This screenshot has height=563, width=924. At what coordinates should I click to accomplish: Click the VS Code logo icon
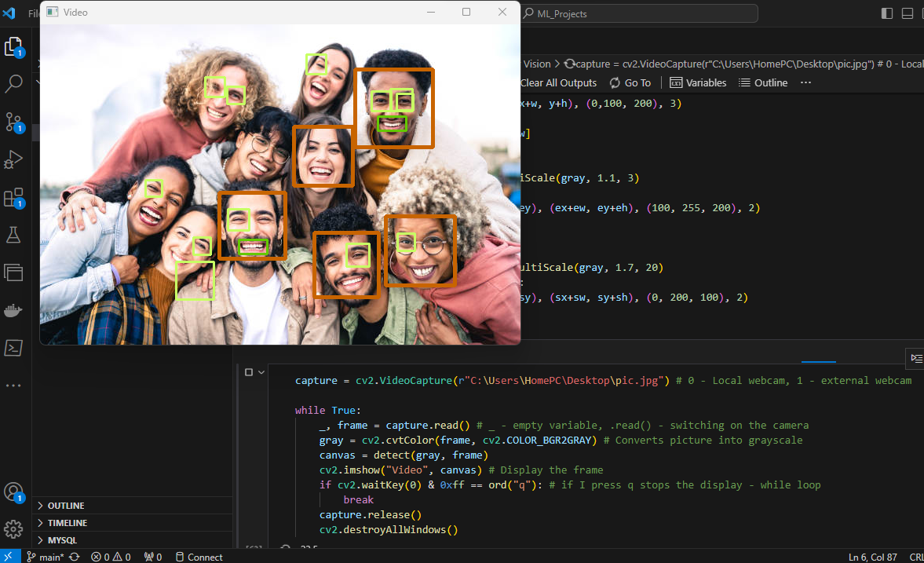[9, 13]
